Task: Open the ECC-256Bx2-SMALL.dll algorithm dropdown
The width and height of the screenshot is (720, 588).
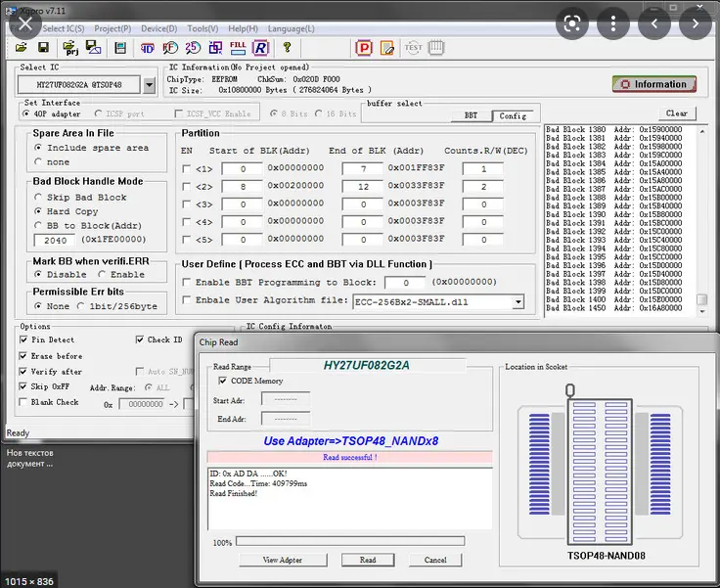Action: point(518,302)
